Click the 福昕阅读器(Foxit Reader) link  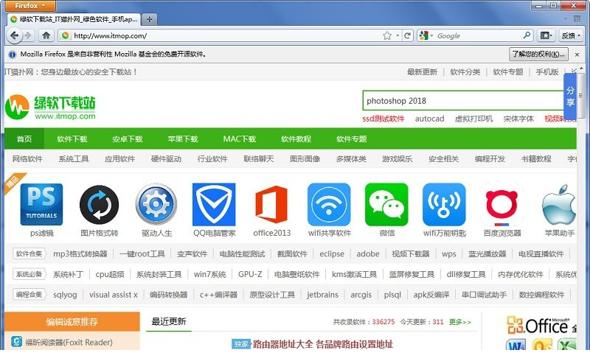pyautogui.click(x=69, y=342)
